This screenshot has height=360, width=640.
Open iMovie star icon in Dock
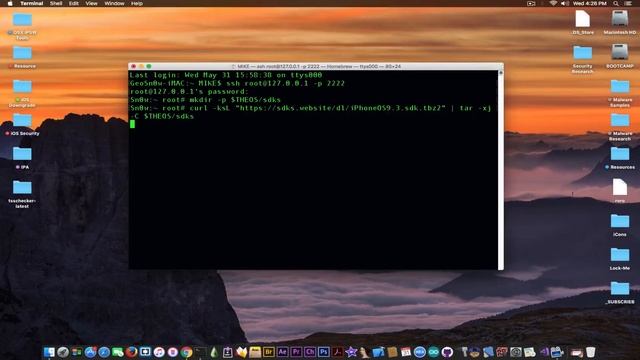(351, 352)
